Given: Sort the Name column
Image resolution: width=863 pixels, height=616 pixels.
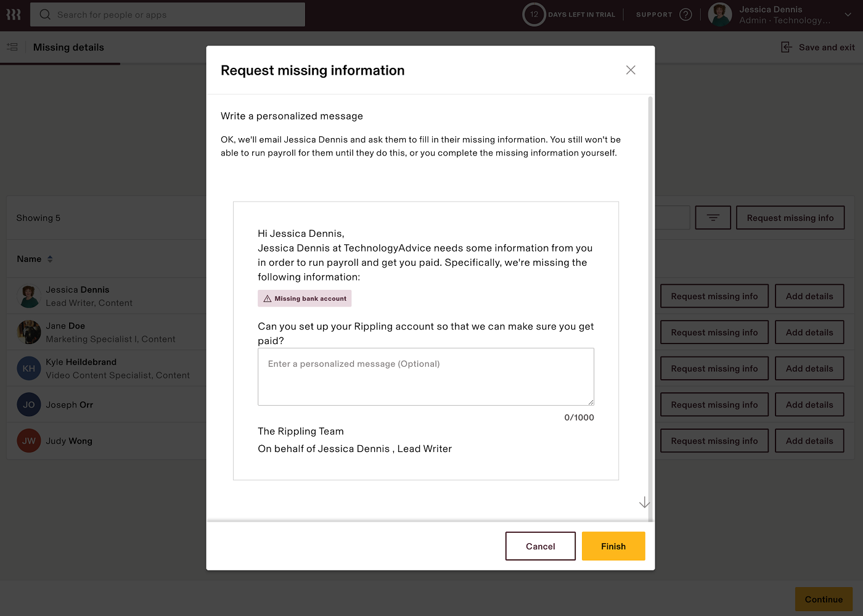Looking at the screenshot, I should (50, 259).
